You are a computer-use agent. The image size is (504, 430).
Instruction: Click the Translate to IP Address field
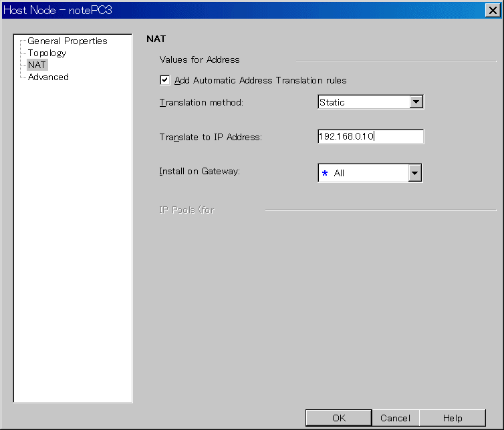[x=370, y=136]
